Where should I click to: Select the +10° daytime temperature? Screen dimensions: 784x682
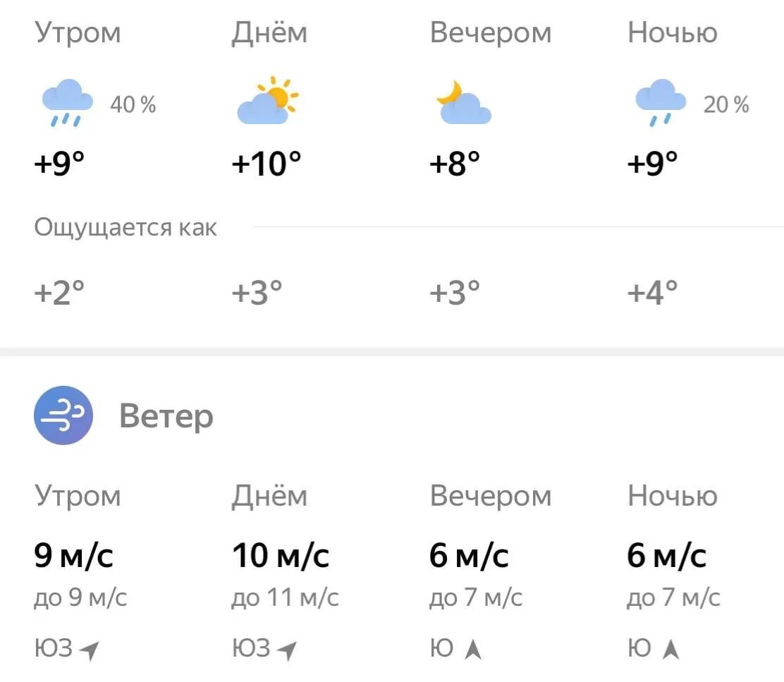tap(267, 164)
